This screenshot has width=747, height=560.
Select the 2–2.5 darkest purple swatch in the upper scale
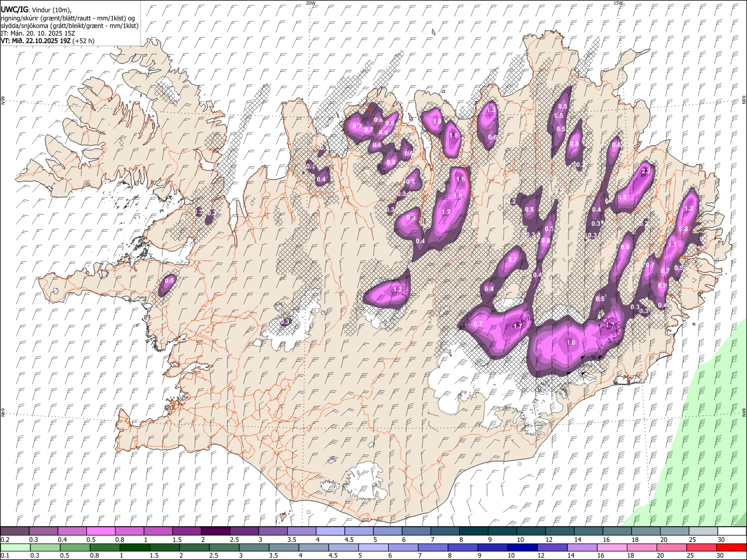[x=215, y=531]
